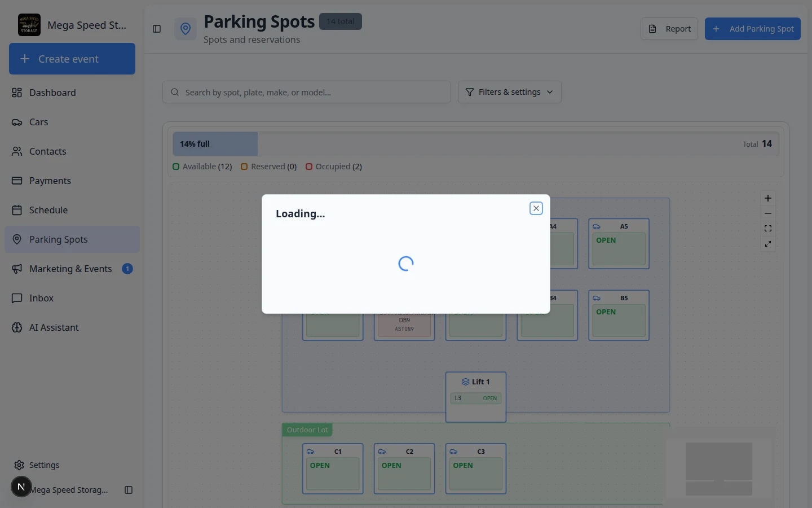Click the 14 total badge

341,21
